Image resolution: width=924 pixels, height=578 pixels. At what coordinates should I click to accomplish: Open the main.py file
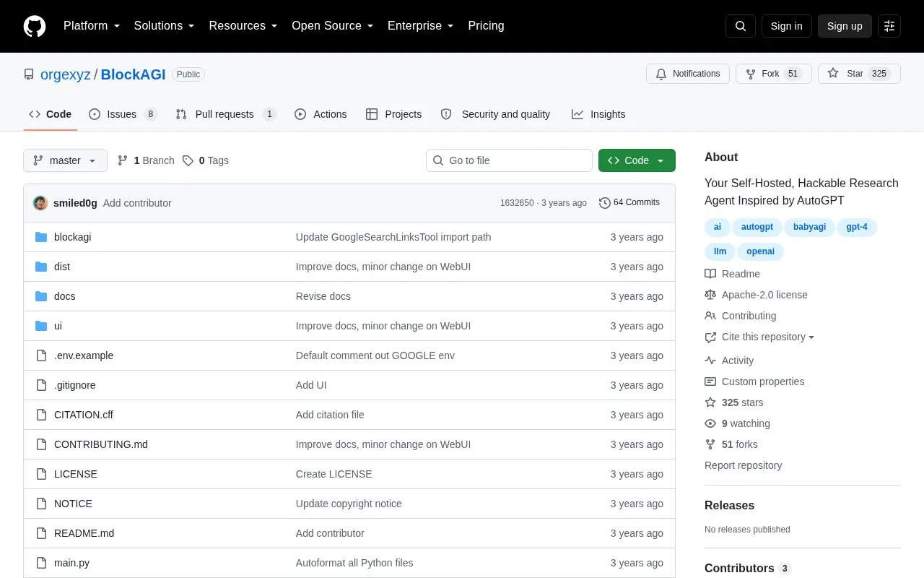tap(71, 563)
